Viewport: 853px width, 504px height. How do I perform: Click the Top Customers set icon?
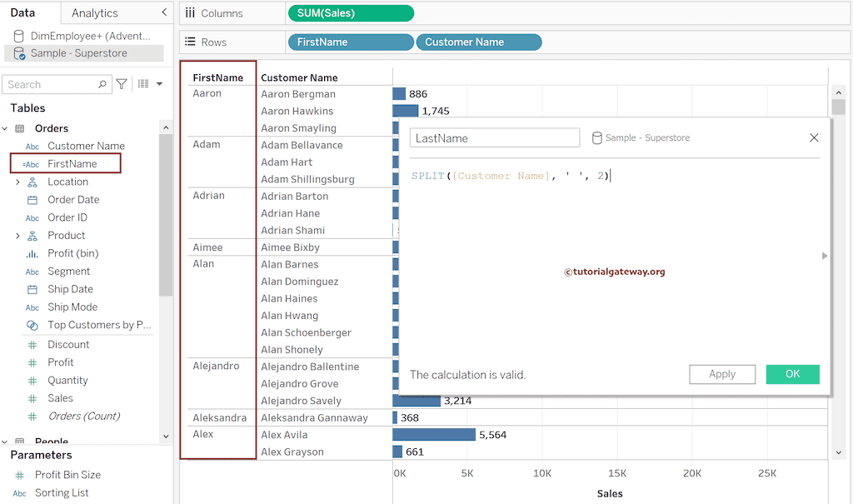[x=32, y=326]
